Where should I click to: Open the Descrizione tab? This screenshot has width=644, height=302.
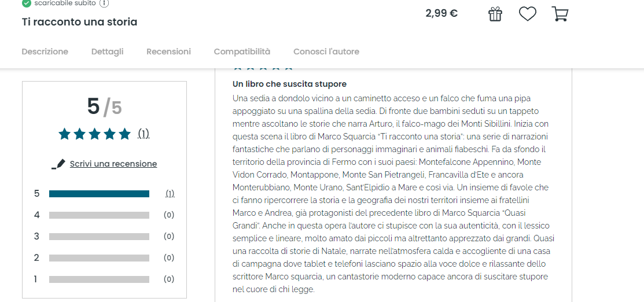tap(45, 51)
